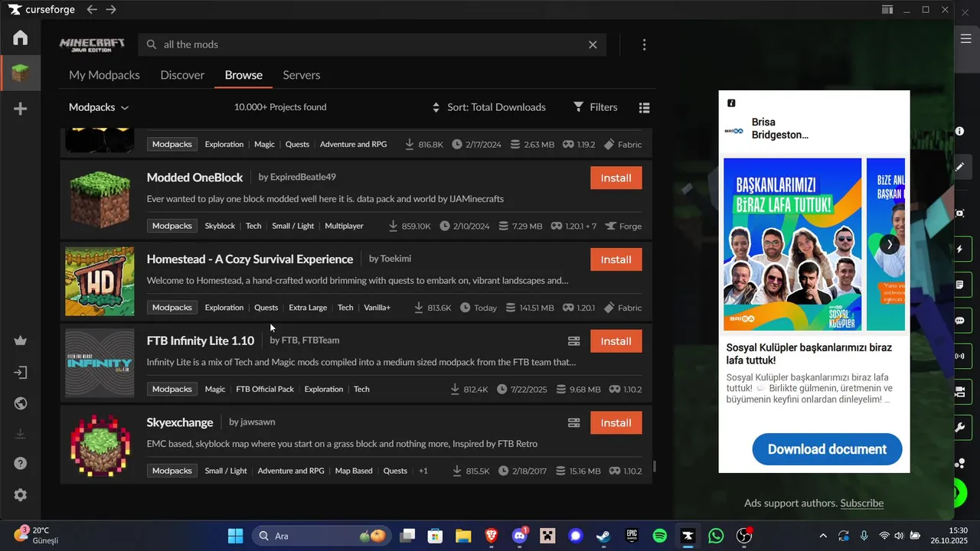Open the weather widget 20°C Güneşli

(x=37, y=535)
